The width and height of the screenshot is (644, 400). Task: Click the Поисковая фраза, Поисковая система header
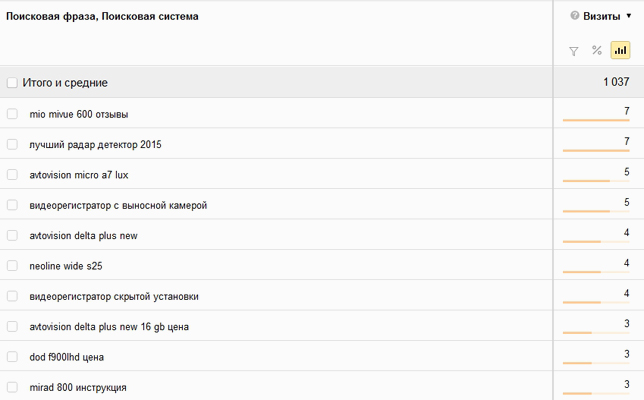[x=102, y=16]
